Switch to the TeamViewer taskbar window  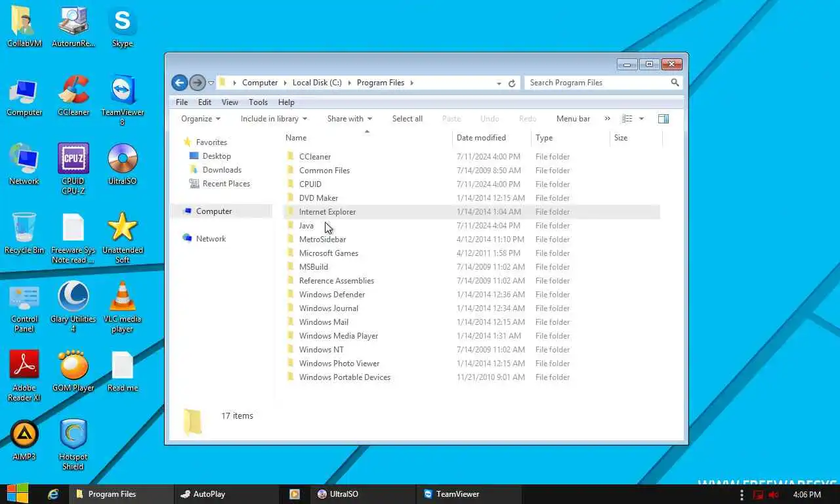pyautogui.click(x=469, y=494)
